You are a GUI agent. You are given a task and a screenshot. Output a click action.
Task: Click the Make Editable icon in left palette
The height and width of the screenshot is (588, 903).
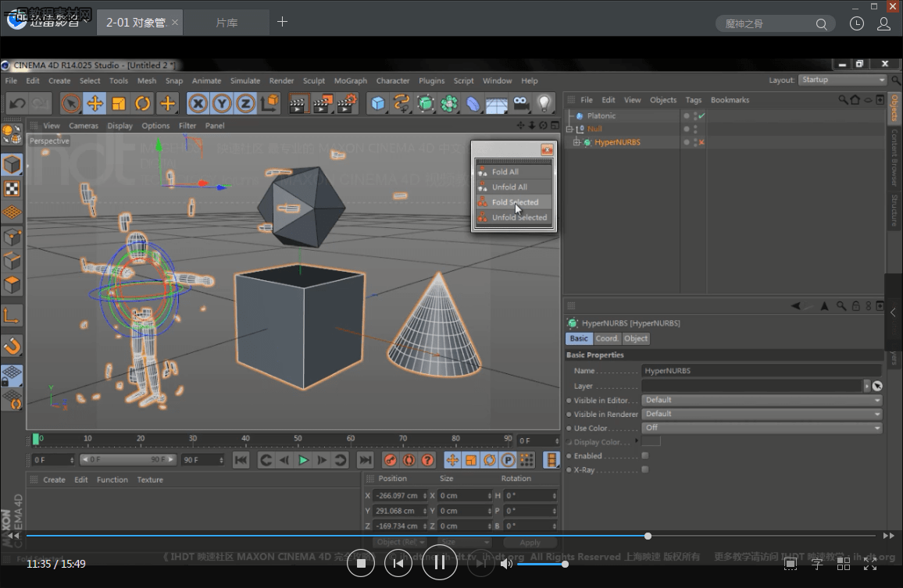[x=12, y=134]
